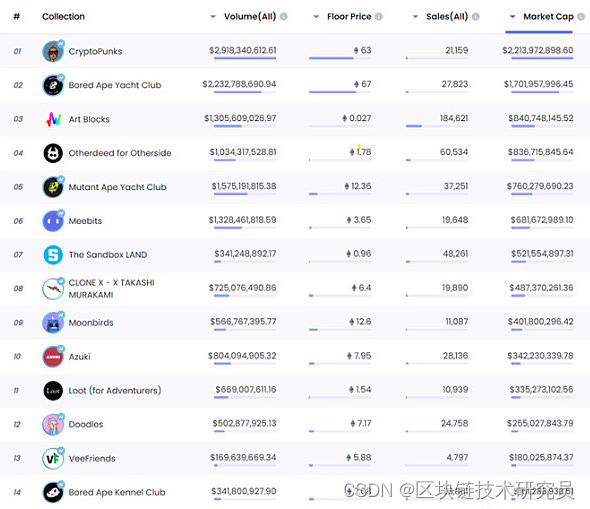Image resolution: width=590 pixels, height=509 pixels.
Task: Open the Floor Price sort dropdown arrow
Action: (x=316, y=17)
